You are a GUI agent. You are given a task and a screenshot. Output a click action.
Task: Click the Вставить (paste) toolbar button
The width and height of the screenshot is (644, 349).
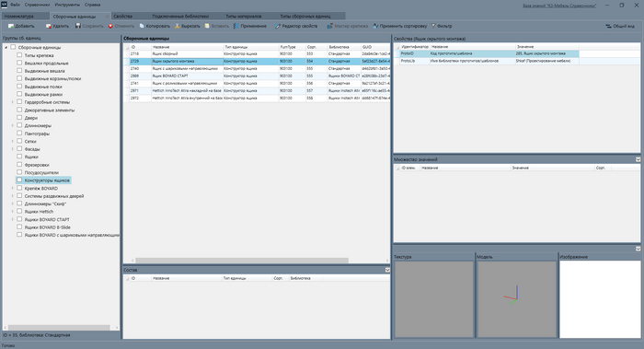[x=217, y=26]
